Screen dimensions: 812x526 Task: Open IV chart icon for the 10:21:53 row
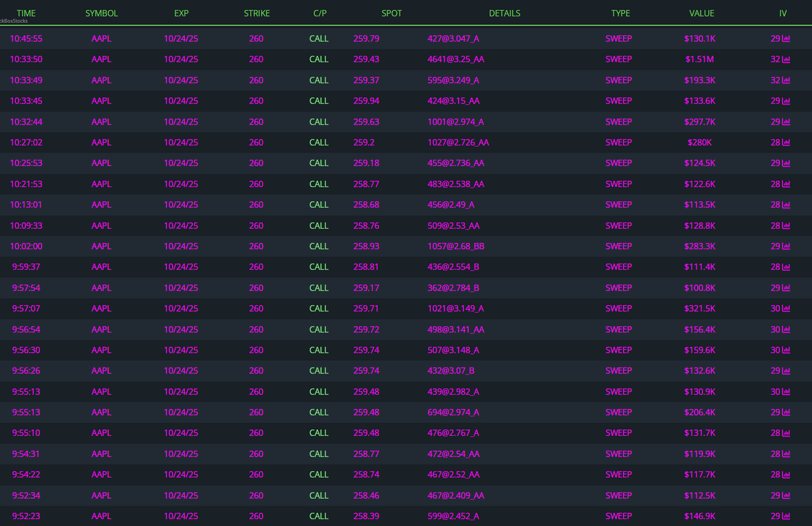click(786, 184)
